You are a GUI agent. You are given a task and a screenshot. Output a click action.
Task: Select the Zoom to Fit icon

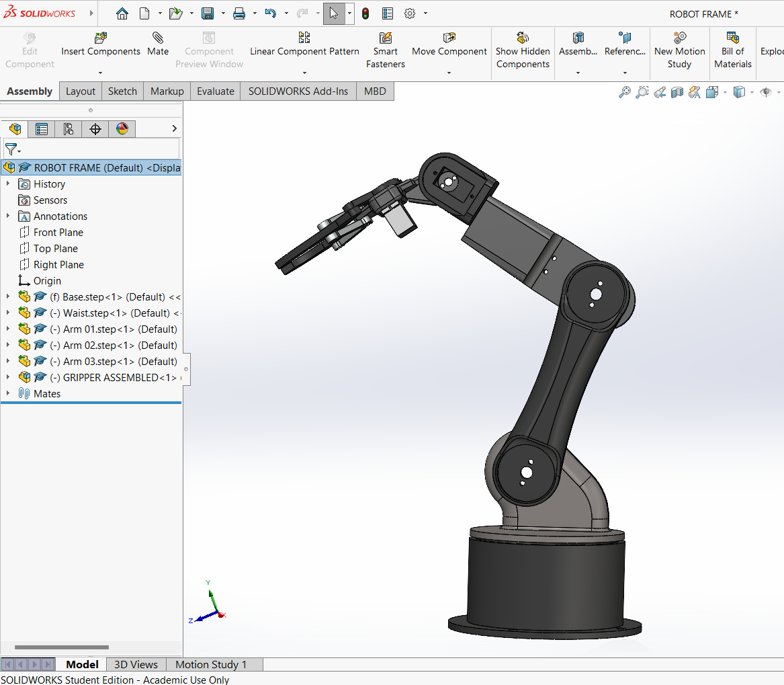(x=625, y=92)
